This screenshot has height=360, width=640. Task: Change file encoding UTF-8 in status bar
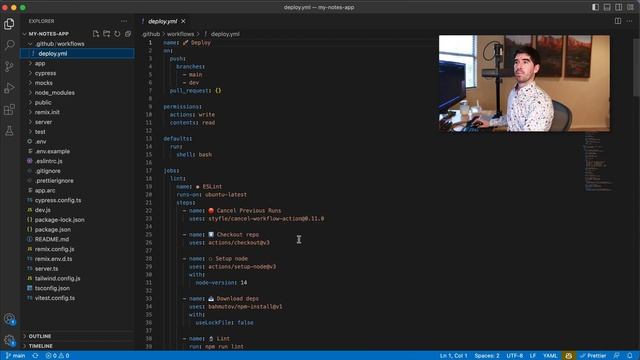[x=515, y=356]
